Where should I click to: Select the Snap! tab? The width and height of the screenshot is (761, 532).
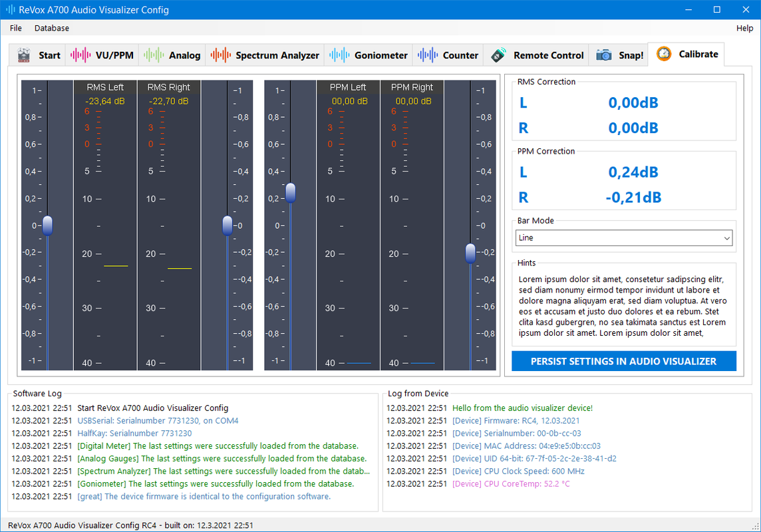[619, 55]
